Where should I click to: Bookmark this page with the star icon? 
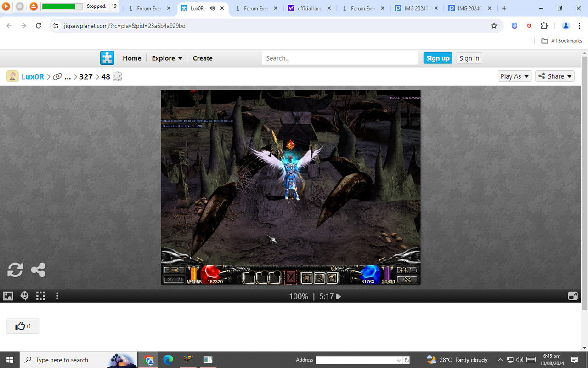(494, 26)
